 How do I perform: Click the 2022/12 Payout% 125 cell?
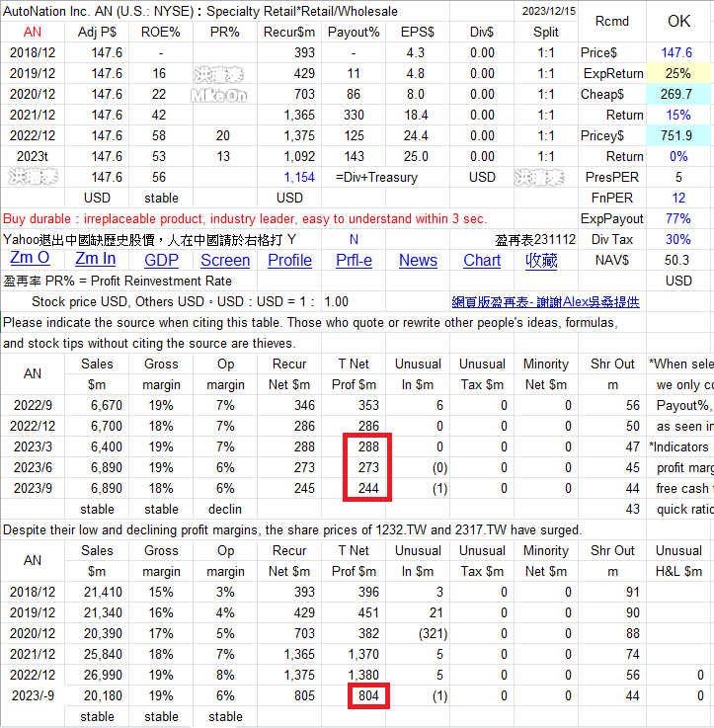pos(354,135)
